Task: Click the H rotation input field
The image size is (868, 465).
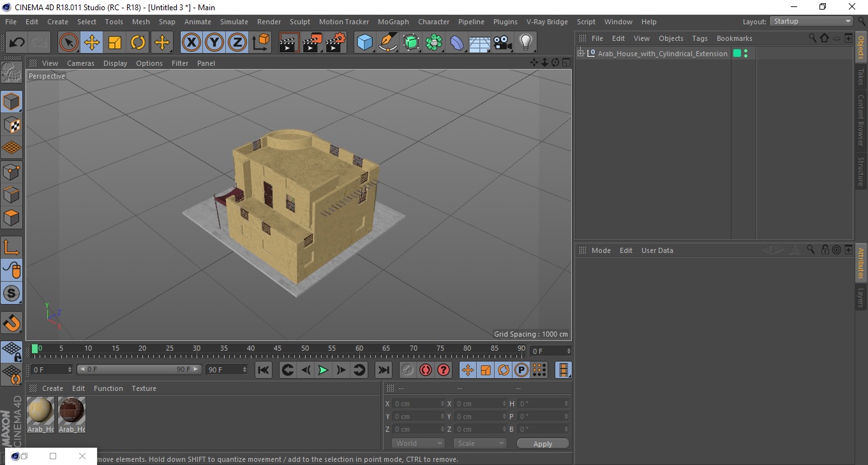Action: coord(542,404)
